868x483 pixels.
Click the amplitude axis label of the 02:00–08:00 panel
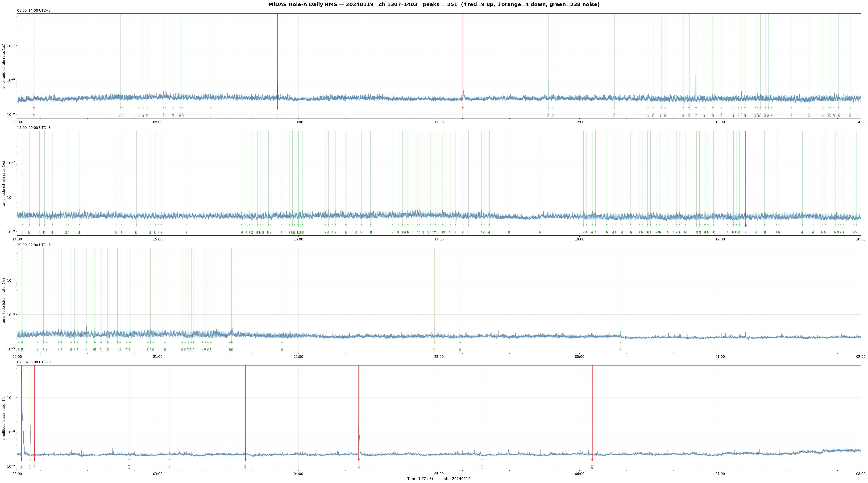[4, 418]
